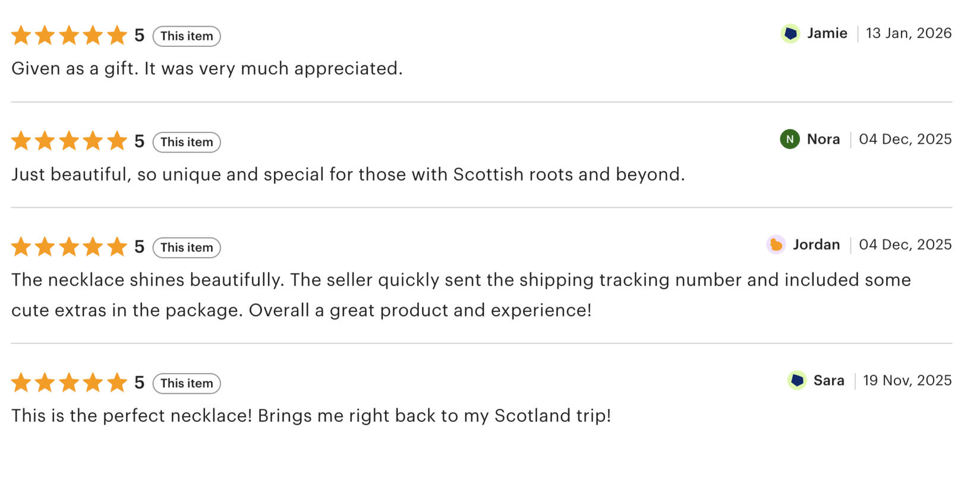
Task: Click the 'Given as a gift' review text
Action: tap(207, 69)
